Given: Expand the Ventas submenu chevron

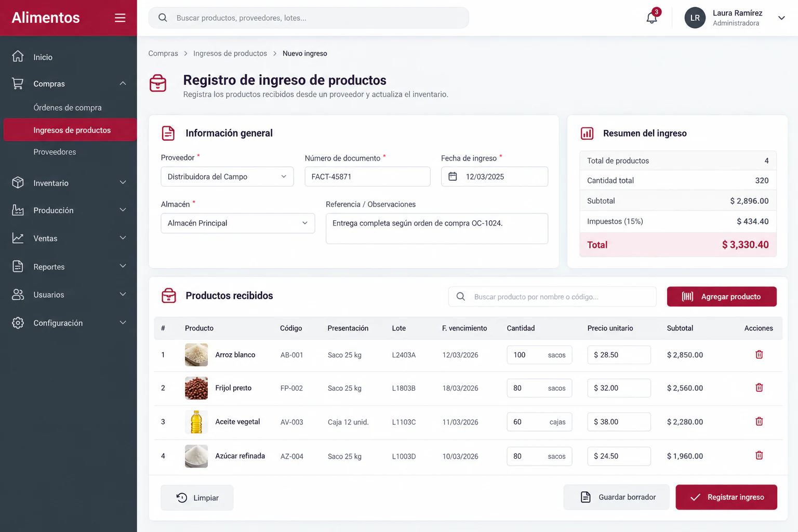Looking at the screenshot, I should pos(123,238).
